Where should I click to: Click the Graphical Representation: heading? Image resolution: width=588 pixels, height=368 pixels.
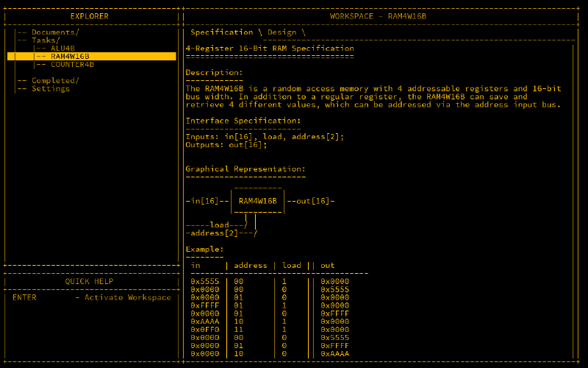(245, 169)
